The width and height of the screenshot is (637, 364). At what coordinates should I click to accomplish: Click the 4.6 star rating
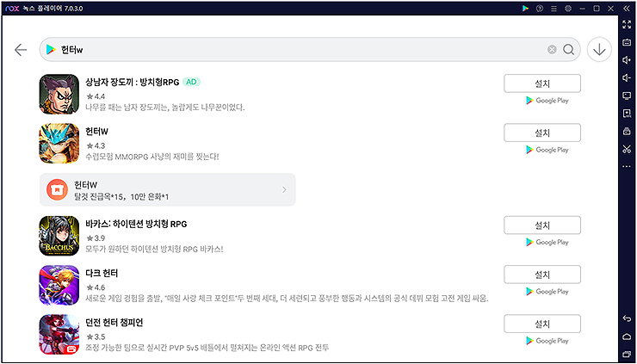(96, 287)
